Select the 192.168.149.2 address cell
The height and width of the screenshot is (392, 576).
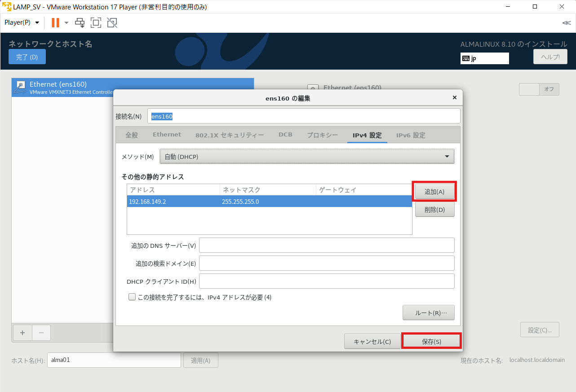coord(173,202)
